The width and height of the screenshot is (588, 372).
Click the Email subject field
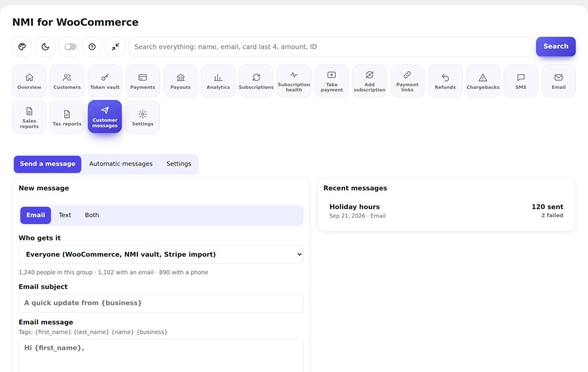click(x=161, y=303)
